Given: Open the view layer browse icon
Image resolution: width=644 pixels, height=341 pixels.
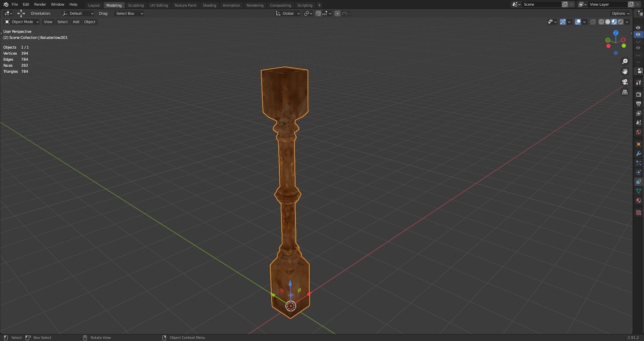Looking at the screenshot, I should click(583, 4).
